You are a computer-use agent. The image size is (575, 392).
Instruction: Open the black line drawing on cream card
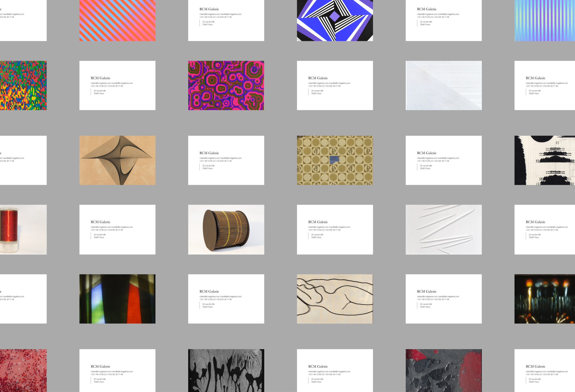335,299
